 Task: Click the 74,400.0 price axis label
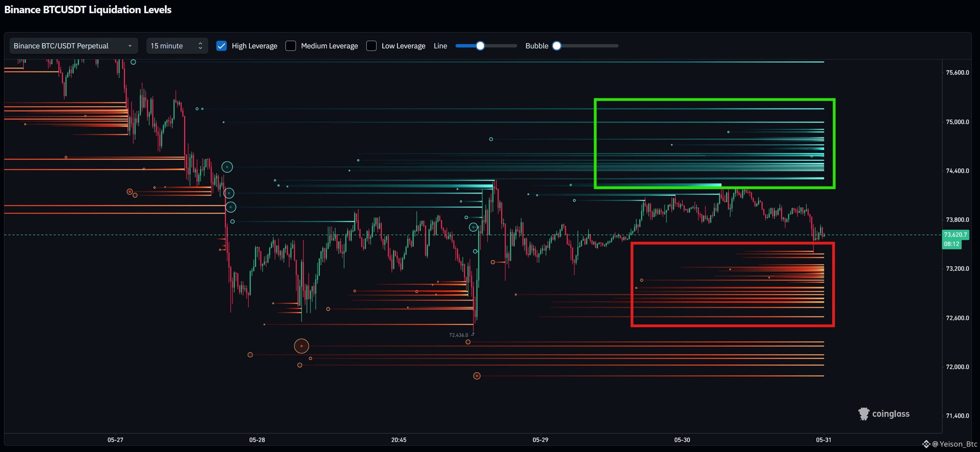[958, 171]
